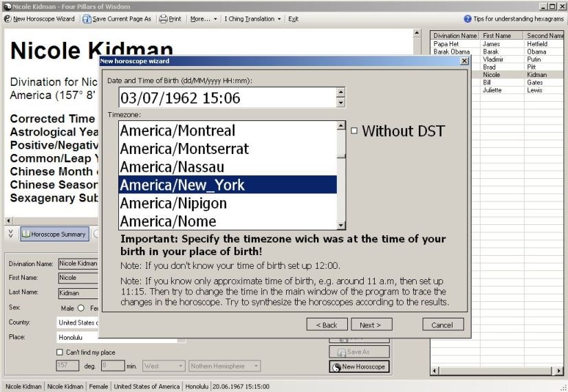This screenshot has width=568, height=392.
Task: Click timezone list scroll down arrow
Action: click(341, 226)
